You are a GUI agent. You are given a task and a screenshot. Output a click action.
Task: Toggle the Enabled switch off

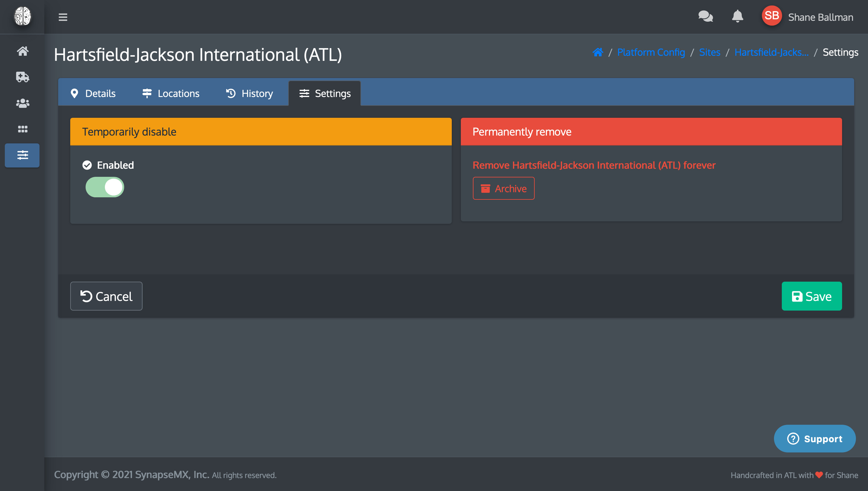tap(105, 187)
